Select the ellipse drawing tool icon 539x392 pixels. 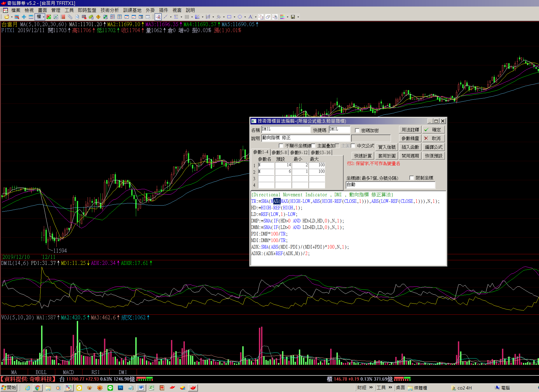coord(240,17)
